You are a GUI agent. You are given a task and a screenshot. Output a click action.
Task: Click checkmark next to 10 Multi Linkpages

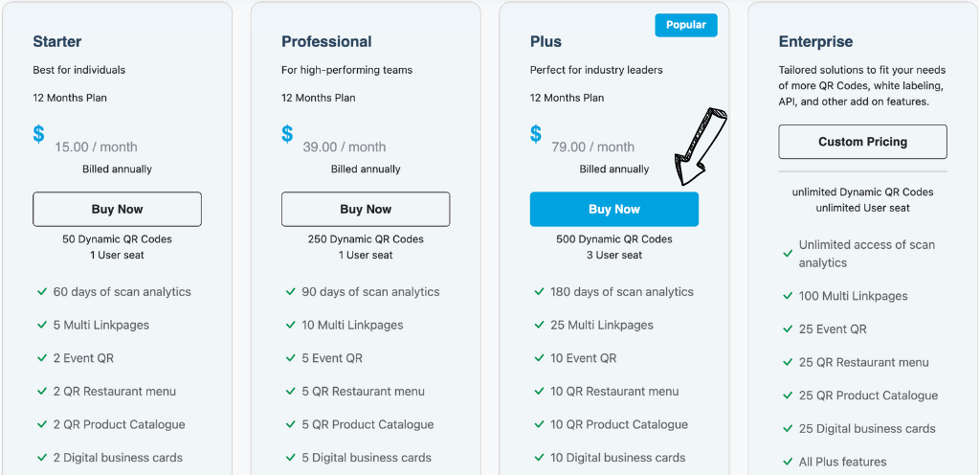pyautogui.click(x=291, y=326)
